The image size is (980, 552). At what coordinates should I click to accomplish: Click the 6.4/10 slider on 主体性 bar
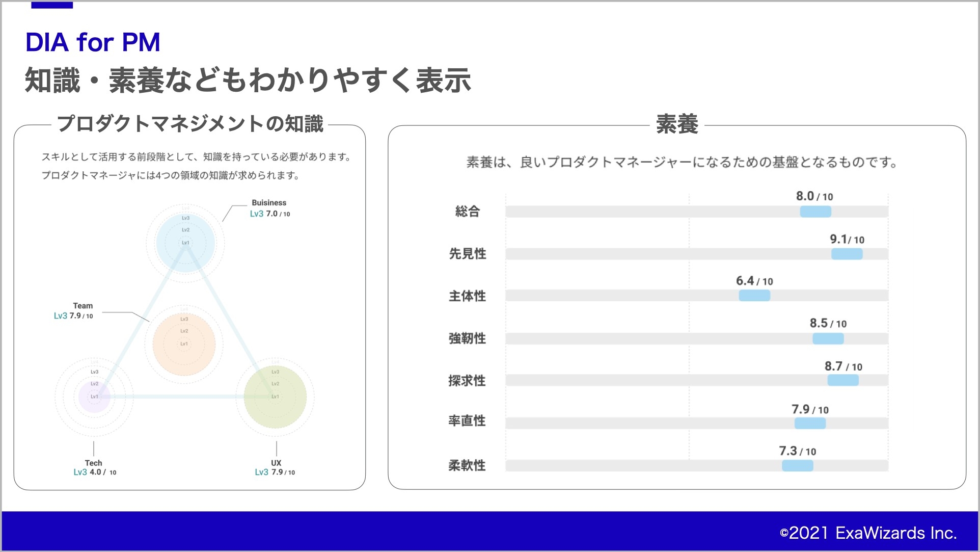point(754,295)
